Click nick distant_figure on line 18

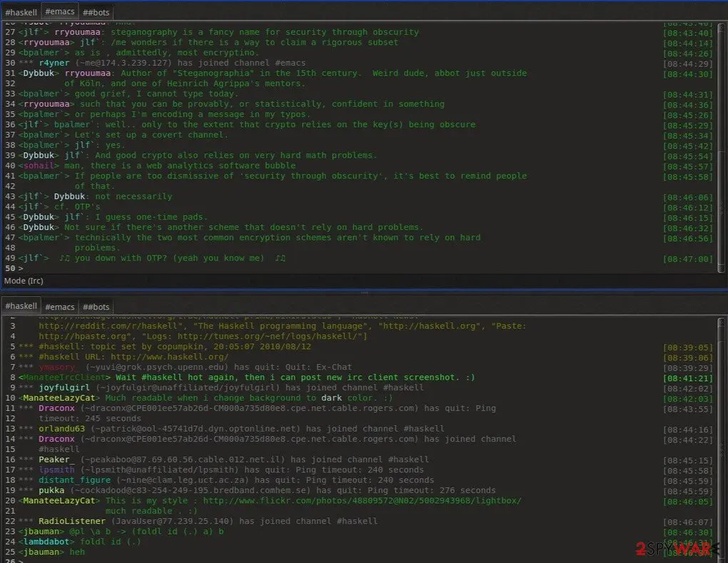click(x=75, y=480)
